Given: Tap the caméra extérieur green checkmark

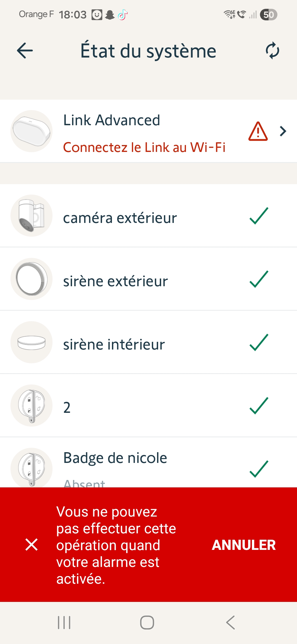Looking at the screenshot, I should point(259,216).
